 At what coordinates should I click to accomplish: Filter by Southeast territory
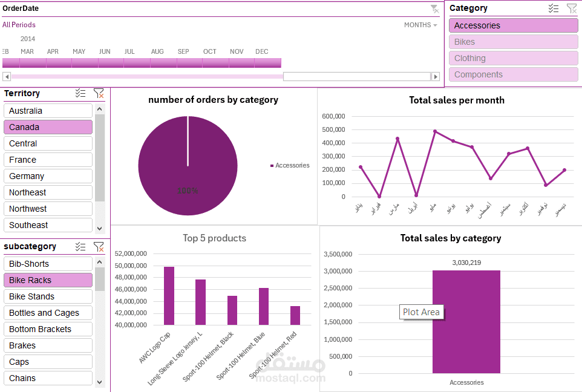pos(48,225)
